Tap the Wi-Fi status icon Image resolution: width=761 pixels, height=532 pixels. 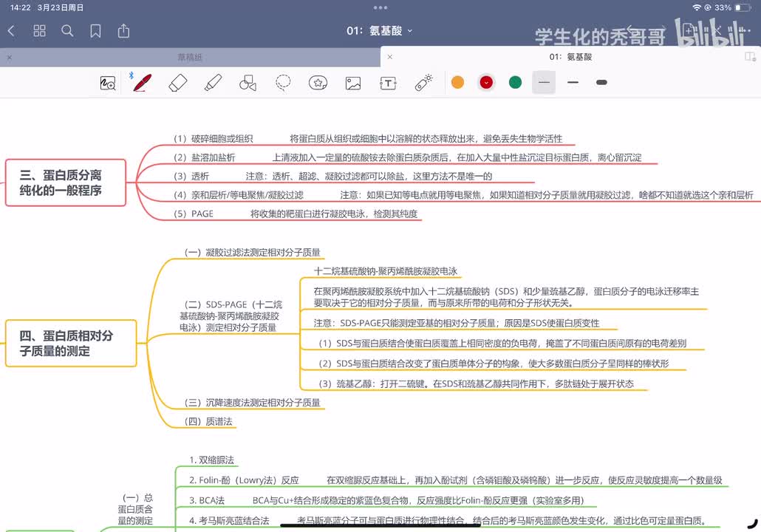(697, 8)
